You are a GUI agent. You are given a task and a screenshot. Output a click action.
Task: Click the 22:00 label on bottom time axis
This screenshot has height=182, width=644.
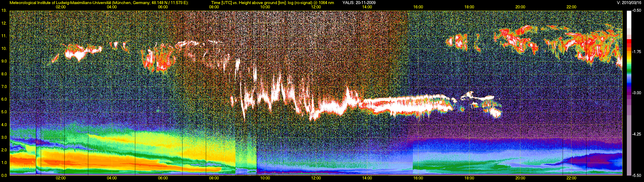click(x=571, y=178)
